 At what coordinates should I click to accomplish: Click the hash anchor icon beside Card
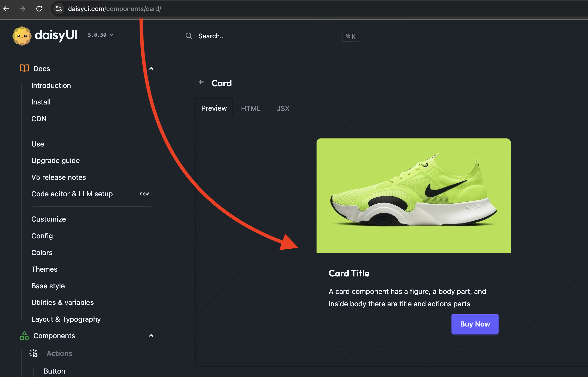(201, 82)
